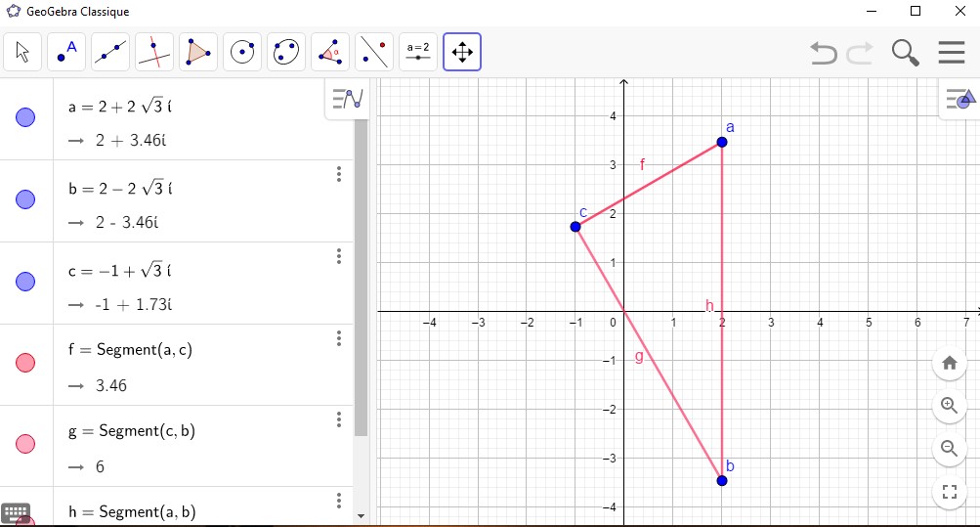Select the Line through two points tool
This screenshot has width=980, height=527.
[110, 52]
